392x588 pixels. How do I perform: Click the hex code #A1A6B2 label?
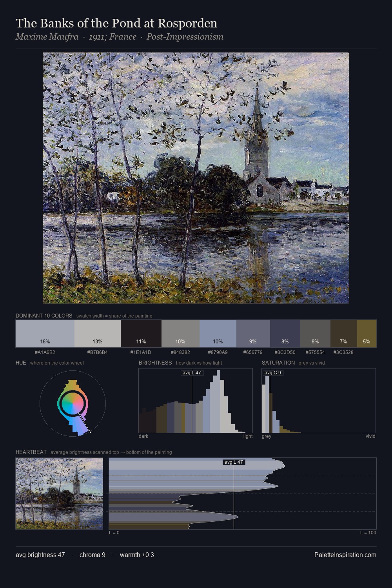click(45, 352)
